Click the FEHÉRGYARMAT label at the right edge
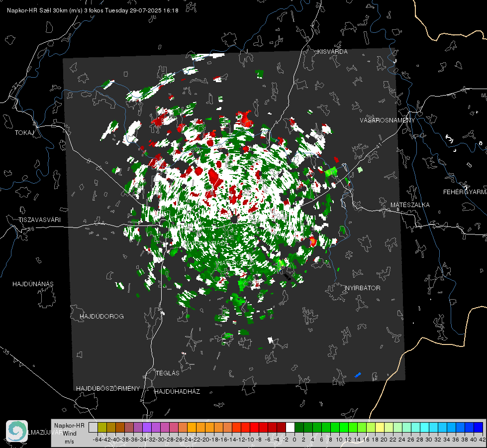This screenshot has width=487, height=448. point(465,192)
